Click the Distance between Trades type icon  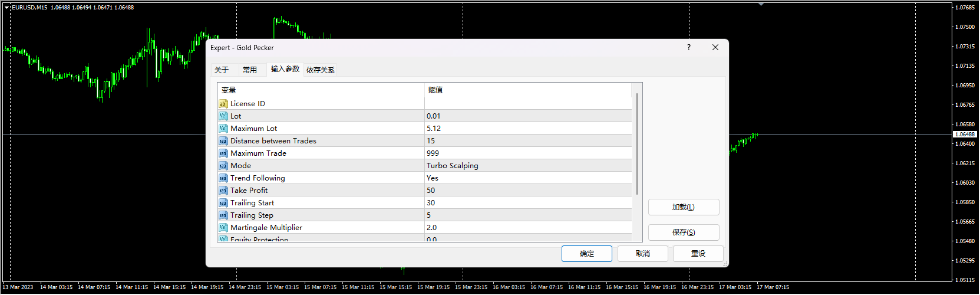[223, 141]
